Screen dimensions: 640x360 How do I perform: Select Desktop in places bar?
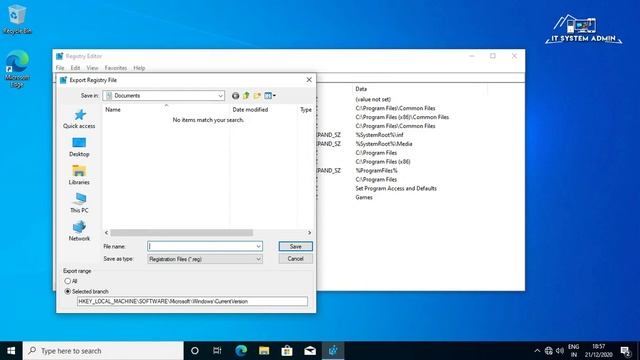79,147
